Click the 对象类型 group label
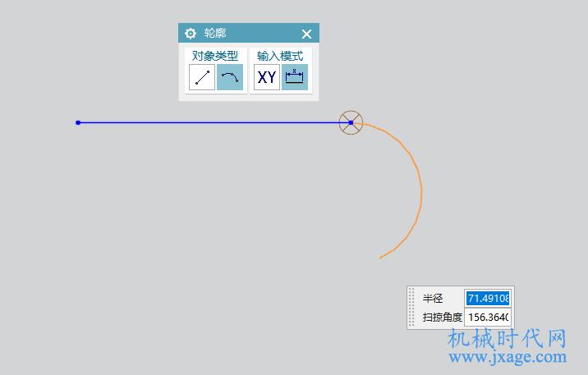Image resolution: width=588 pixels, height=375 pixels. 215,56
